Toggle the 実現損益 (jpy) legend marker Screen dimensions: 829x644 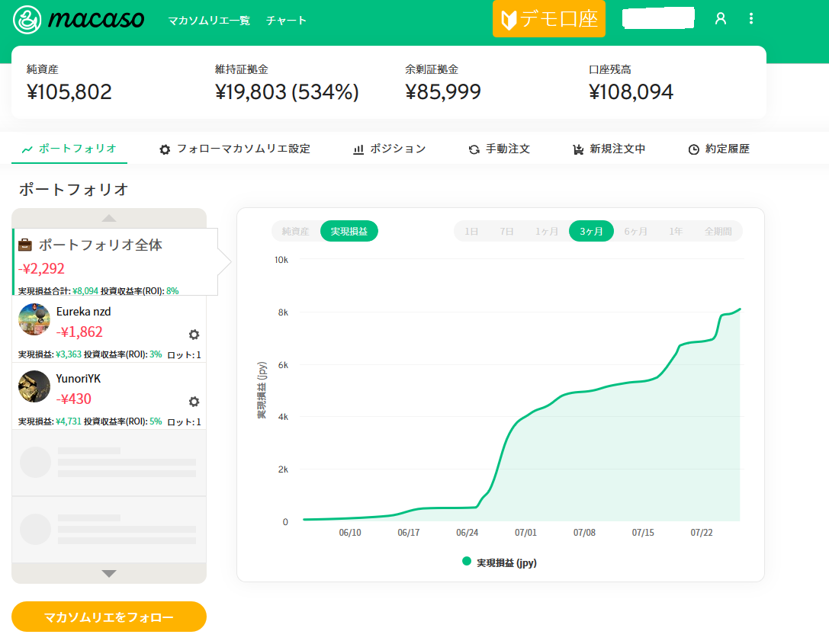pos(467,562)
